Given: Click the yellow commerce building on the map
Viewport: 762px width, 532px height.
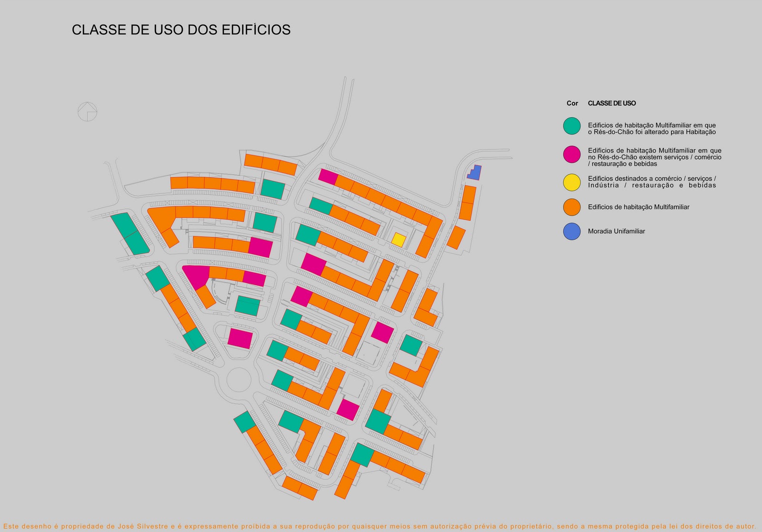Looking at the screenshot, I should coord(399,238).
